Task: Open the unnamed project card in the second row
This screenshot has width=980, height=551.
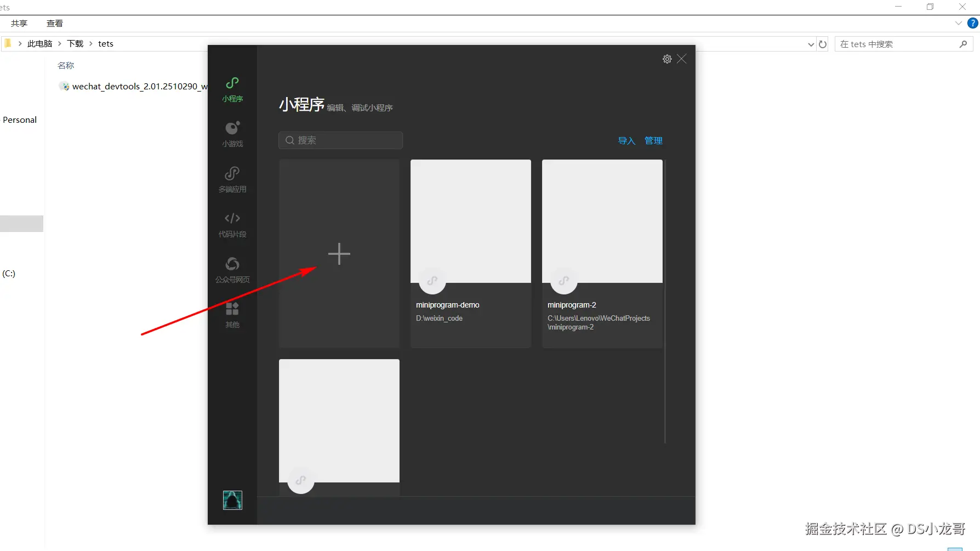Action: (x=339, y=428)
